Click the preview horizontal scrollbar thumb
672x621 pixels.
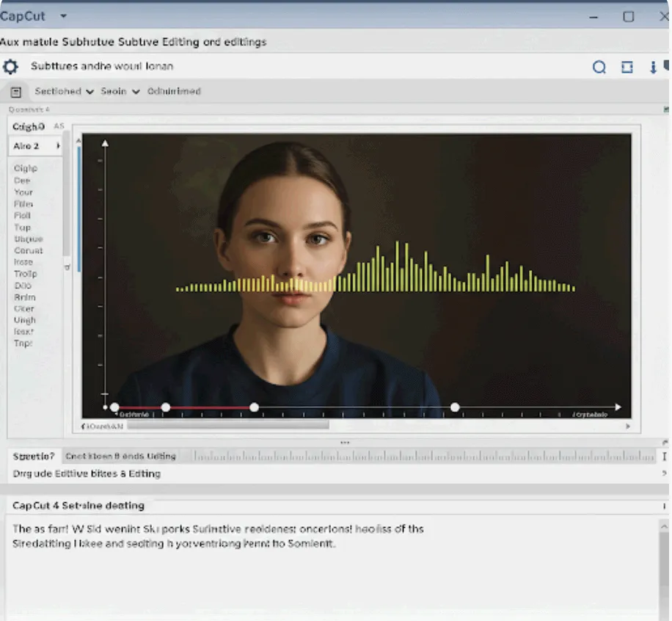click(228, 426)
